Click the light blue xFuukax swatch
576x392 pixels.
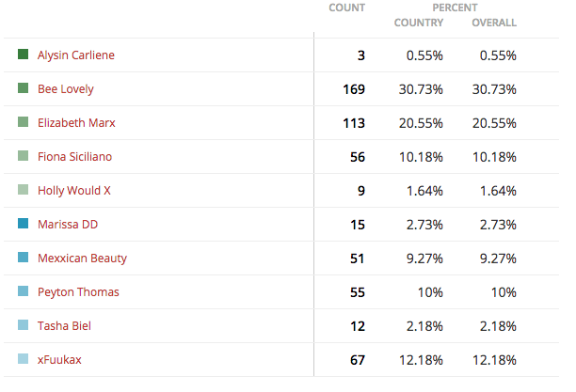tap(24, 358)
